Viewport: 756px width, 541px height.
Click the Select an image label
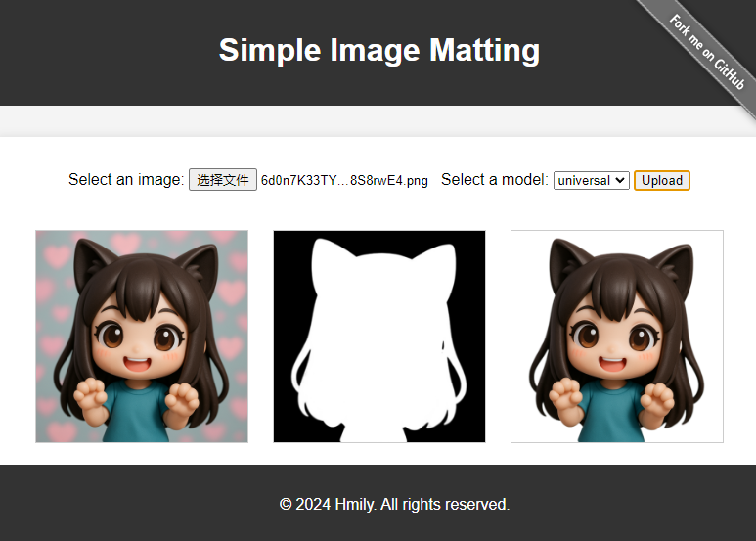pos(126,180)
